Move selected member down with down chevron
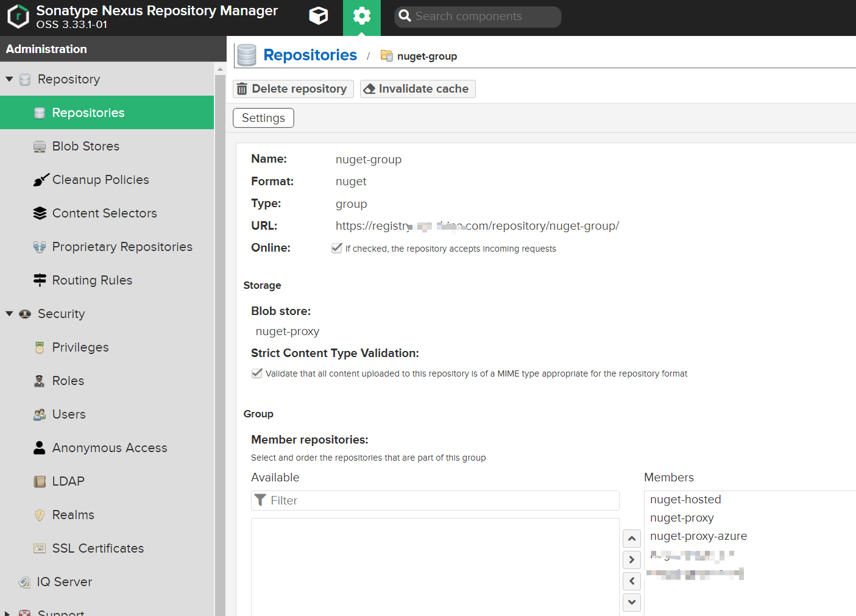The image size is (856, 616). point(632,603)
